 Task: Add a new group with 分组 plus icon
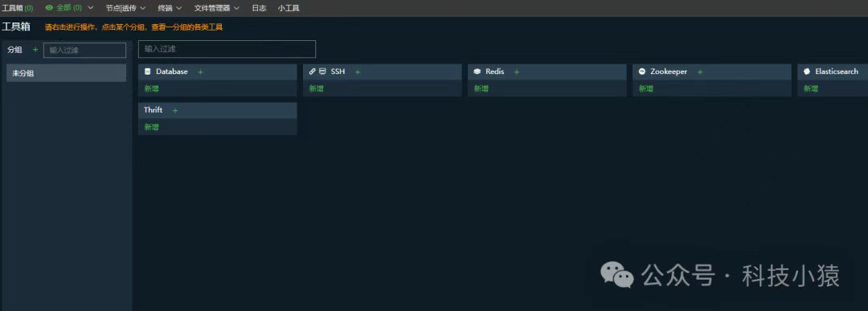35,49
